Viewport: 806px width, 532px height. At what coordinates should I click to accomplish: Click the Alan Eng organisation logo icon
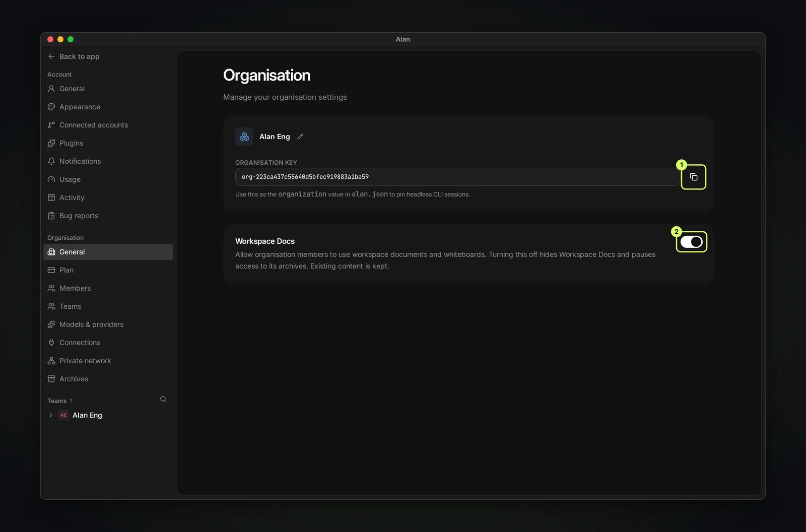(244, 137)
